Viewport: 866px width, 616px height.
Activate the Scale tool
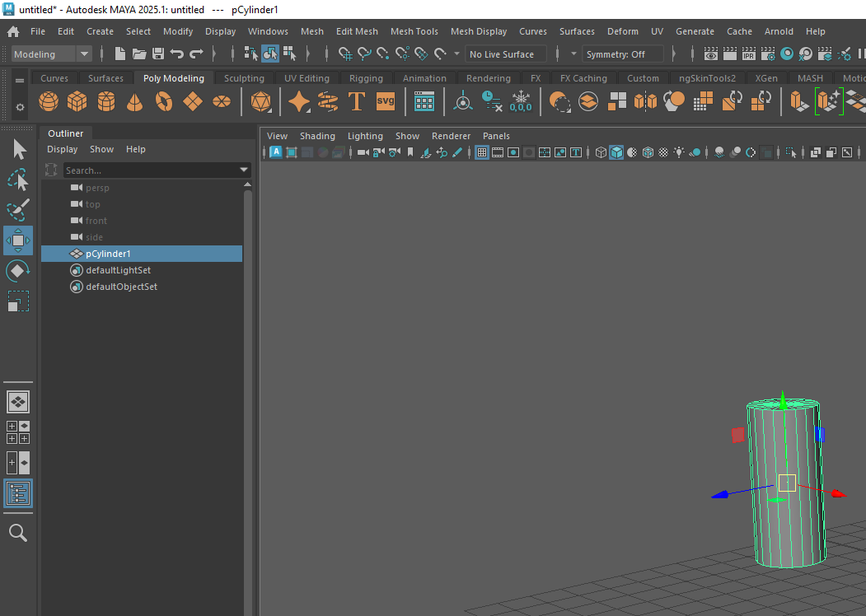tap(18, 301)
